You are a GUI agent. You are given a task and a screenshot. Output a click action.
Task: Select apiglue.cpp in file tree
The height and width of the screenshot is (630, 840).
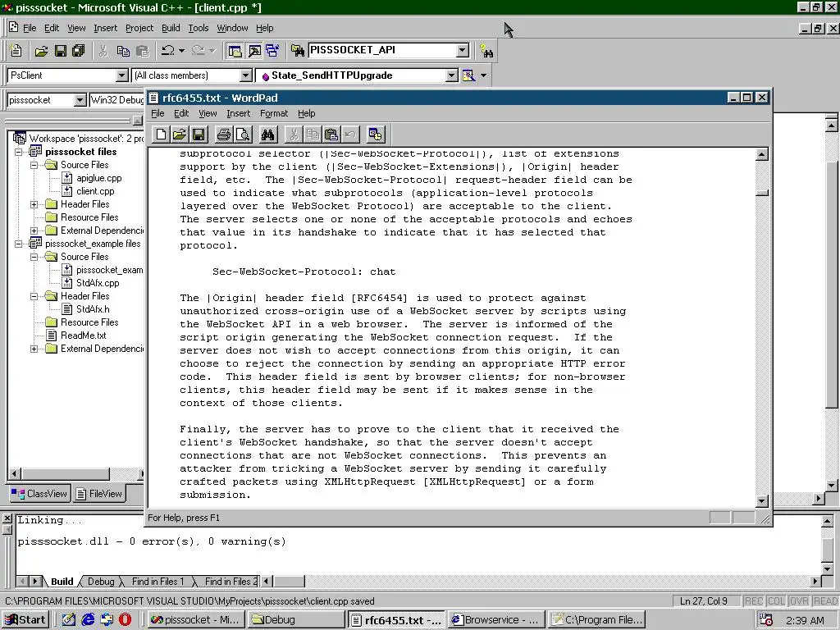pyautogui.click(x=98, y=178)
